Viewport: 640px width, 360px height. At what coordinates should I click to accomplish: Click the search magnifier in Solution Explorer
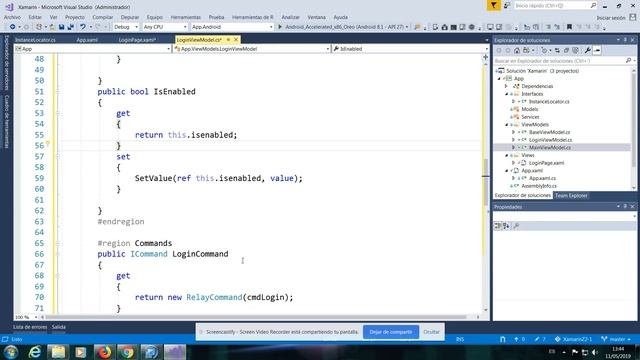(x=628, y=61)
